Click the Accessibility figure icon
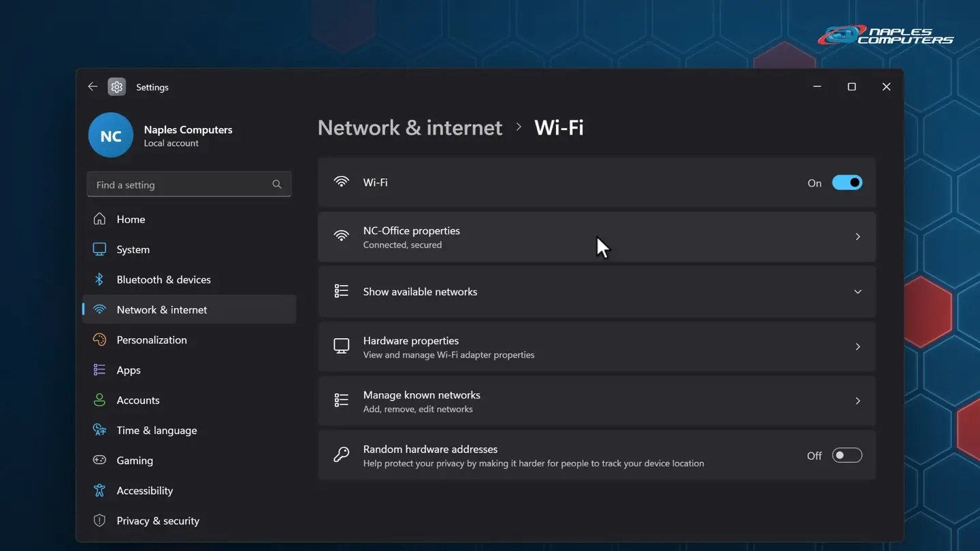Image resolution: width=980 pixels, height=551 pixels. pyautogui.click(x=99, y=490)
